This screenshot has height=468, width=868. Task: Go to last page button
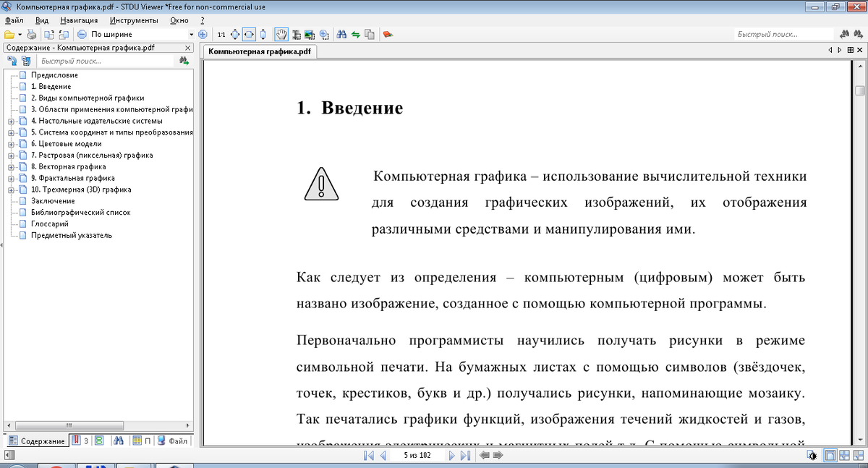click(466, 456)
